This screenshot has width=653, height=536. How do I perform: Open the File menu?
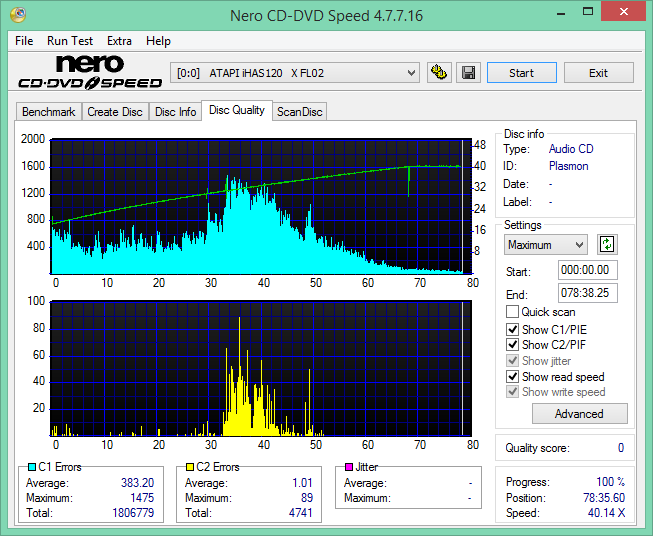click(x=24, y=41)
